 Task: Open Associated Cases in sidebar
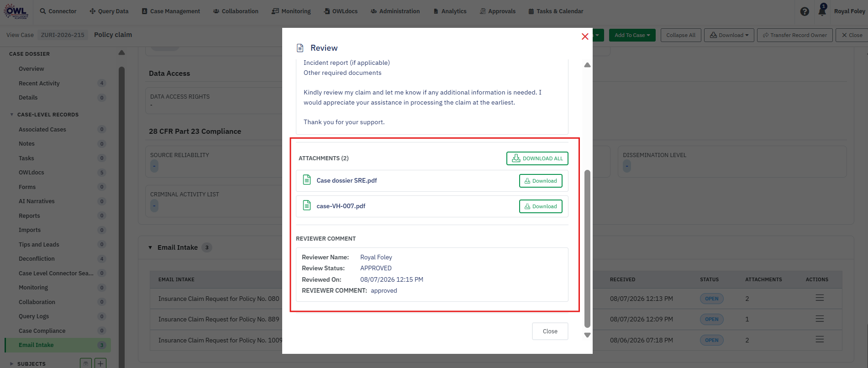pyautogui.click(x=42, y=130)
